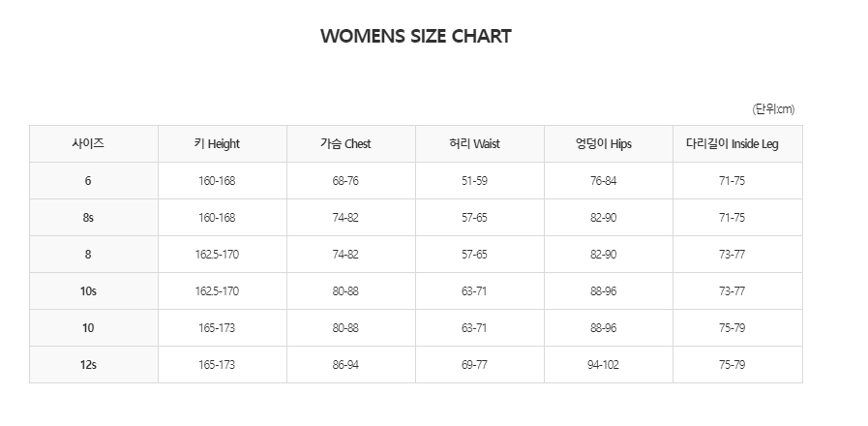This screenshot has height=426, width=868.
Task: Select the inside leg cell for size 12s
Action: 732,365
